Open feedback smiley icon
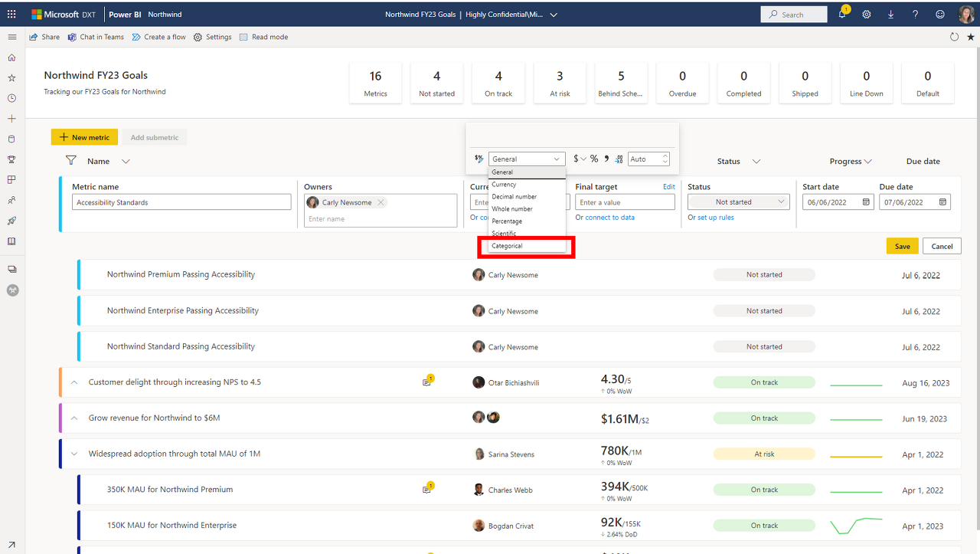 [940, 15]
